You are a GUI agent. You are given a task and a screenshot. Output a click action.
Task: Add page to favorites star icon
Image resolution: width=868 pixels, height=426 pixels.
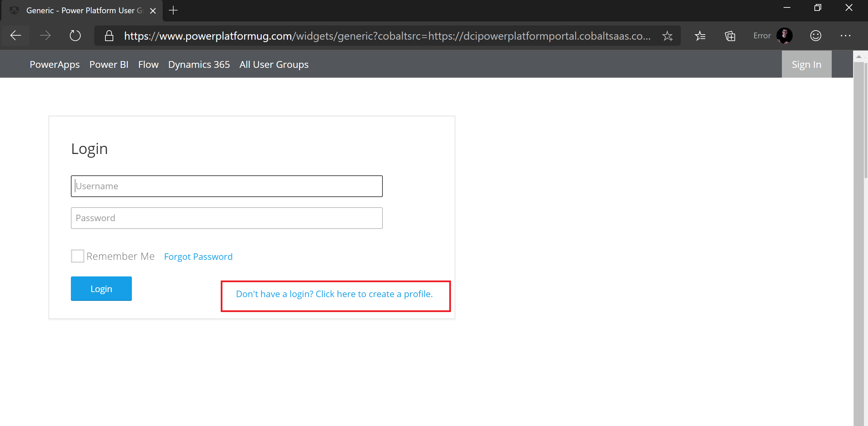pyautogui.click(x=667, y=36)
